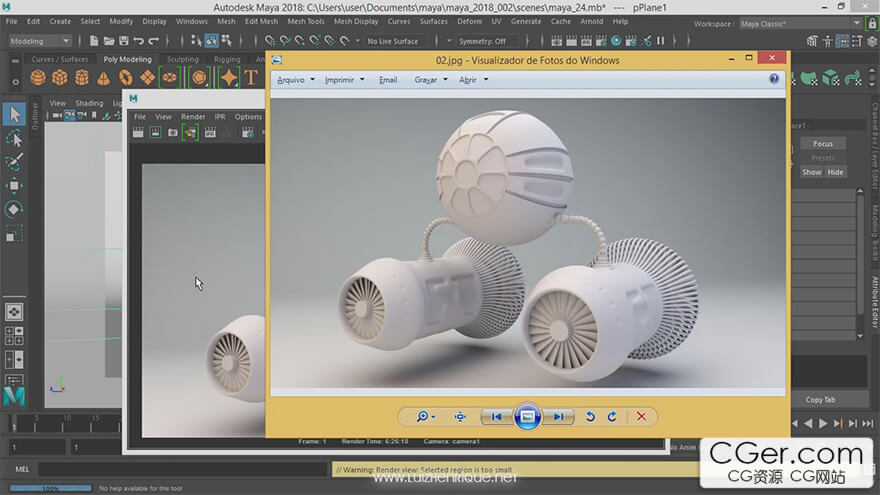
Task: Pause Viewport 2.0 with the pause icon
Action: coord(661,40)
